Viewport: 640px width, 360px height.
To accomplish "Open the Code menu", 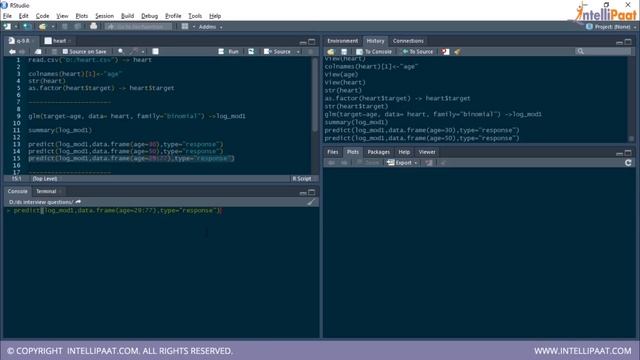I will pyautogui.click(x=42, y=16).
